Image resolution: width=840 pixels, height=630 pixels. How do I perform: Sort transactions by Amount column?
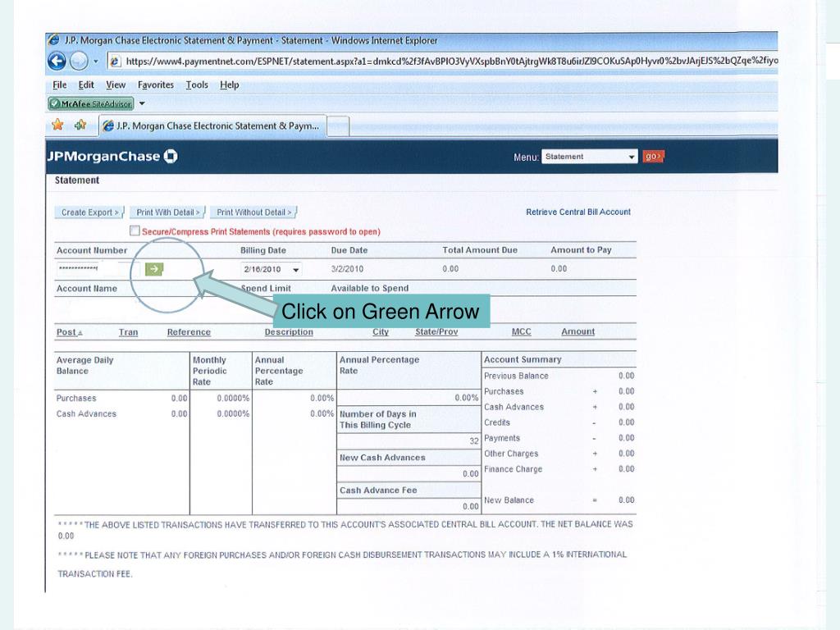pyautogui.click(x=578, y=331)
